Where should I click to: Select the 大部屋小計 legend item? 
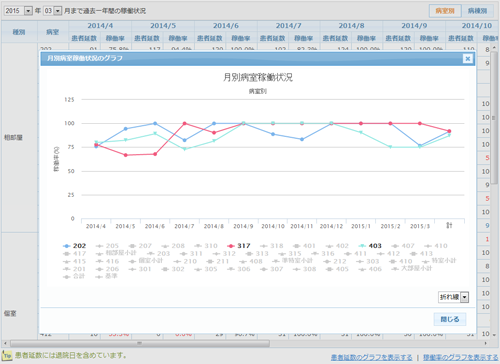click(412, 269)
